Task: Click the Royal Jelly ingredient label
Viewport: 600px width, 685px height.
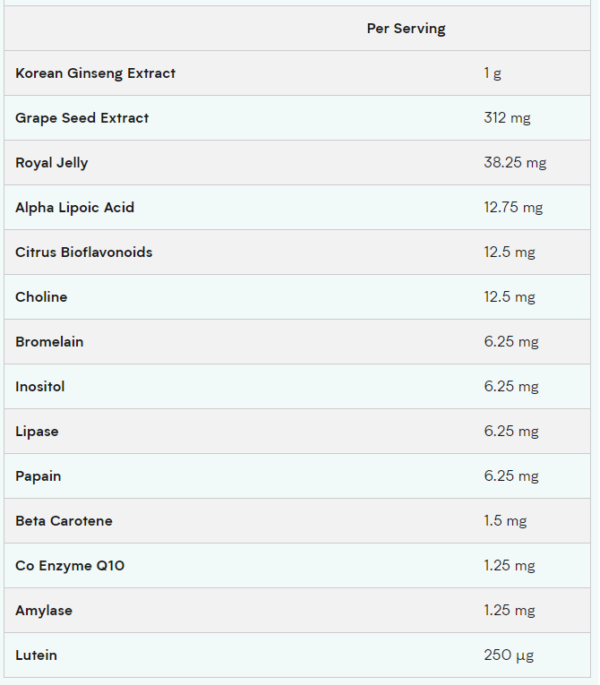Action: [52, 163]
